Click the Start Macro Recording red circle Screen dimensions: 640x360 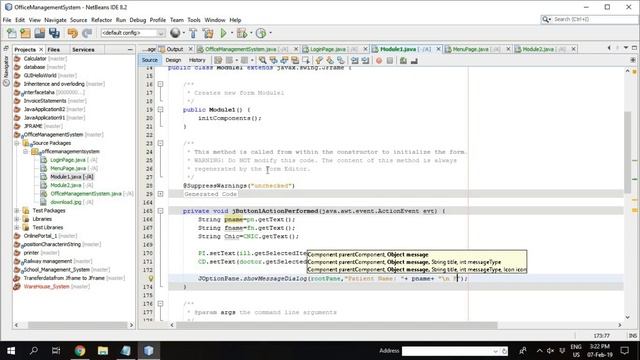pos(379,60)
